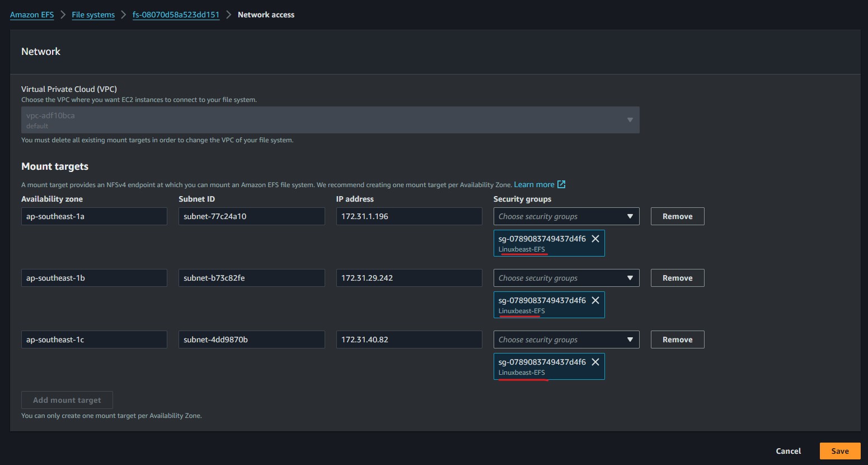This screenshot has height=465, width=868.
Task: Click the external link icon beside Learn more
Action: (x=561, y=184)
